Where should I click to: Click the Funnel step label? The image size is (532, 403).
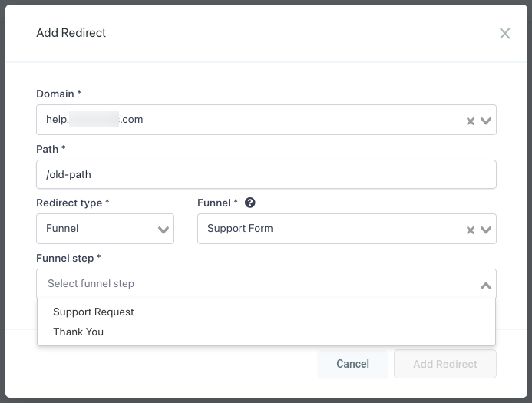click(68, 258)
